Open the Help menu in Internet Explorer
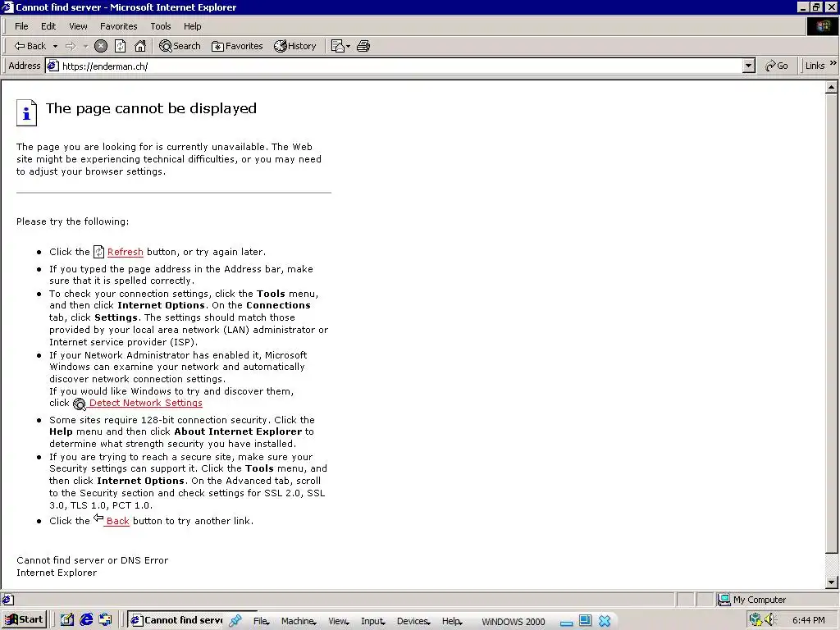Screen dimensions: 840x630 tap(192, 26)
